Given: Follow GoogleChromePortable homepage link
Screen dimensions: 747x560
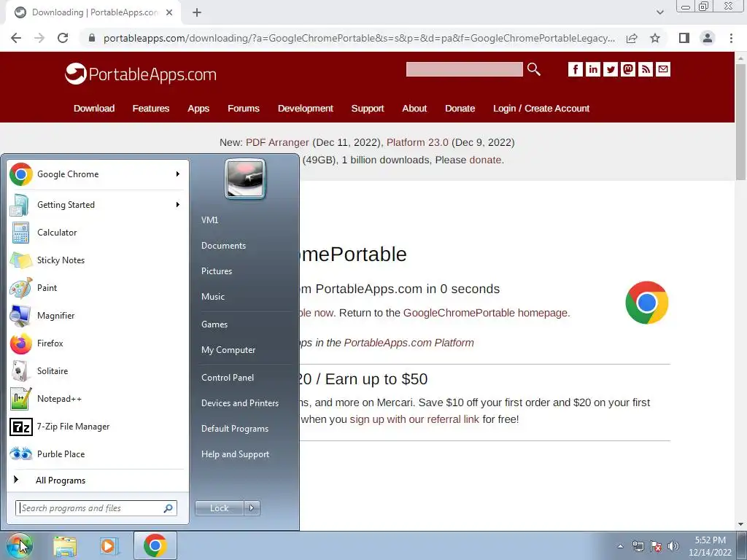Looking at the screenshot, I should pos(485,313).
